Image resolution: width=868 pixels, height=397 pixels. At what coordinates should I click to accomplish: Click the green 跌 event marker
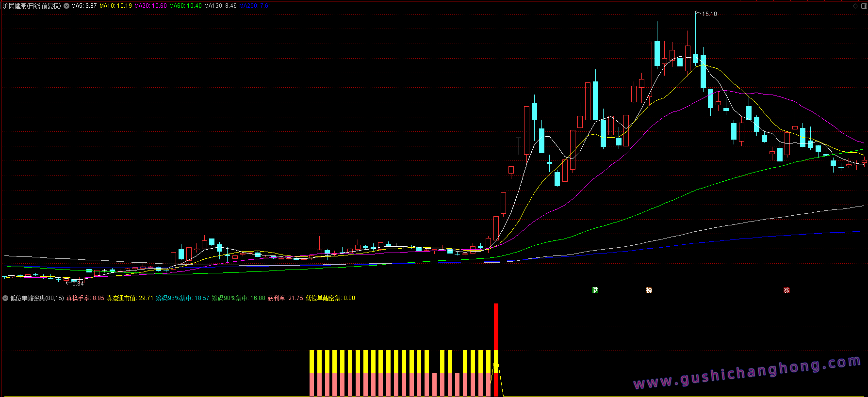(x=595, y=290)
